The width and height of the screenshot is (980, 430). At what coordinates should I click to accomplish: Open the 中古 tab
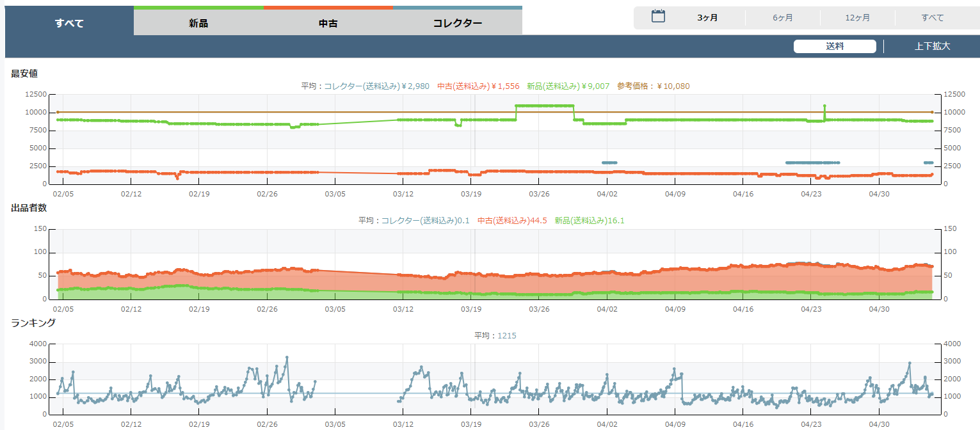(x=328, y=24)
